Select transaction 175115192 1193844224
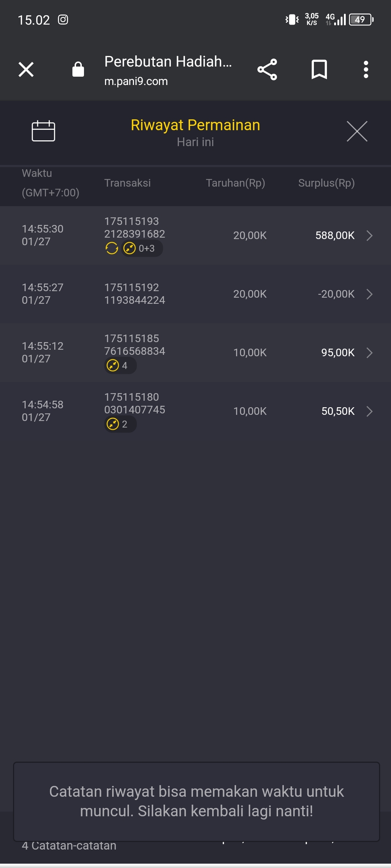 click(134, 294)
